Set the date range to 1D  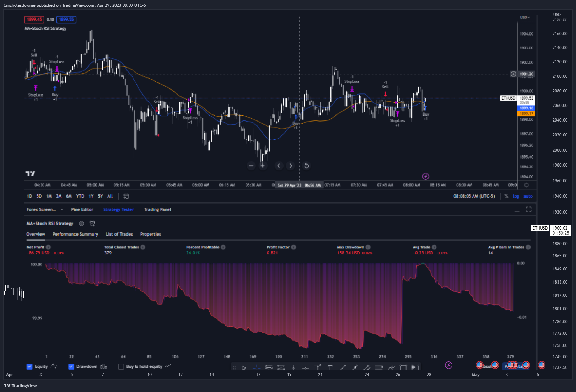pyautogui.click(x=29, y=196)
